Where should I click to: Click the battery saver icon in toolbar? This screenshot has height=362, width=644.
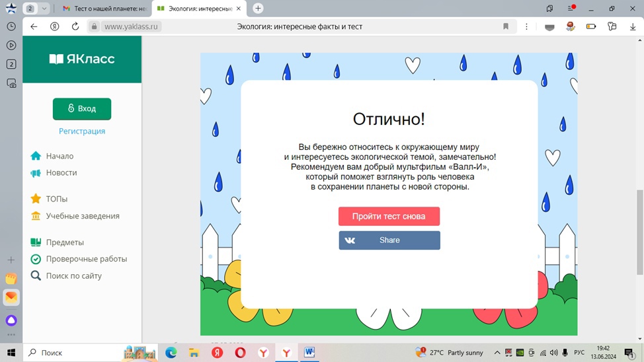coord(591,26)
